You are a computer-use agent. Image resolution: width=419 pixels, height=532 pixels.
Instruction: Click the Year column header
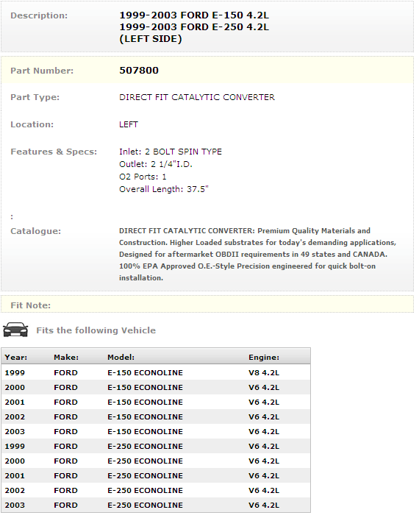pos(16,358)
